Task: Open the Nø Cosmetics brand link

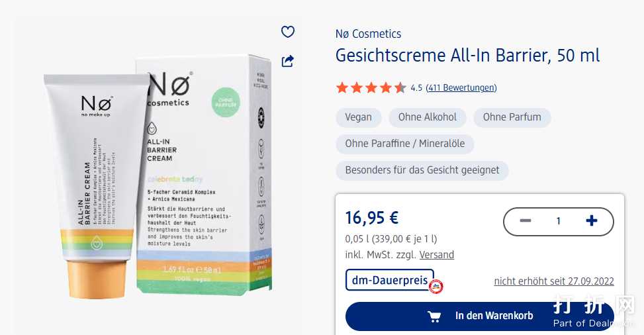Action: point(368,34)
